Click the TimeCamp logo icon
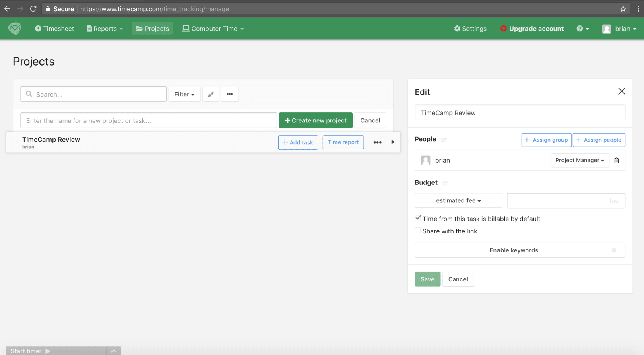The image size is (644, 355). tap(15, 28)
